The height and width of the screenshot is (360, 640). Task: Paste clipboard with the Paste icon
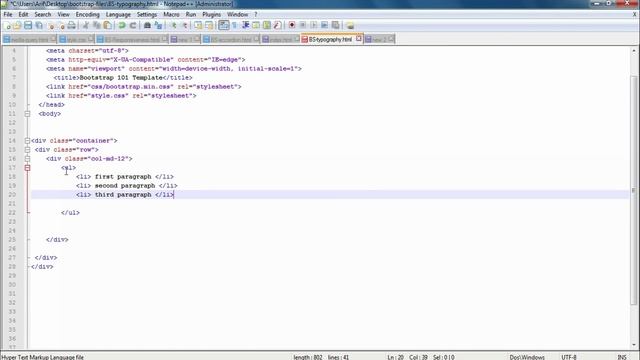(x=107, y=25)
